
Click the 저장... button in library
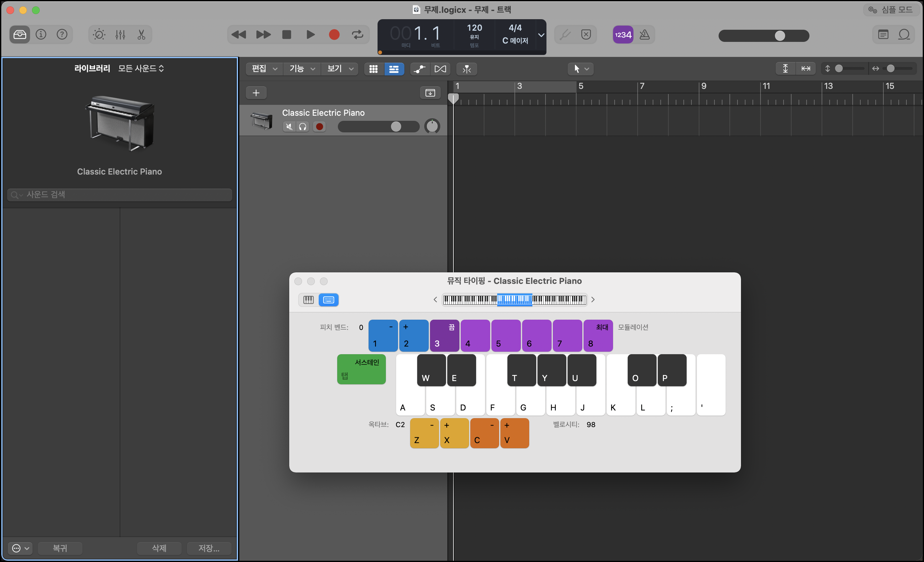[x=209, y=548]
